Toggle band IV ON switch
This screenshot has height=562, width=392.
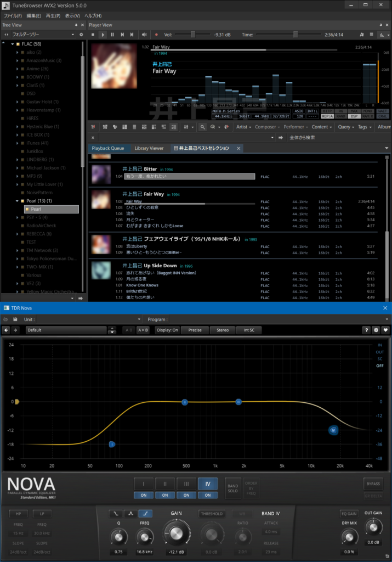pyautogui.click(x=208, y=496)
